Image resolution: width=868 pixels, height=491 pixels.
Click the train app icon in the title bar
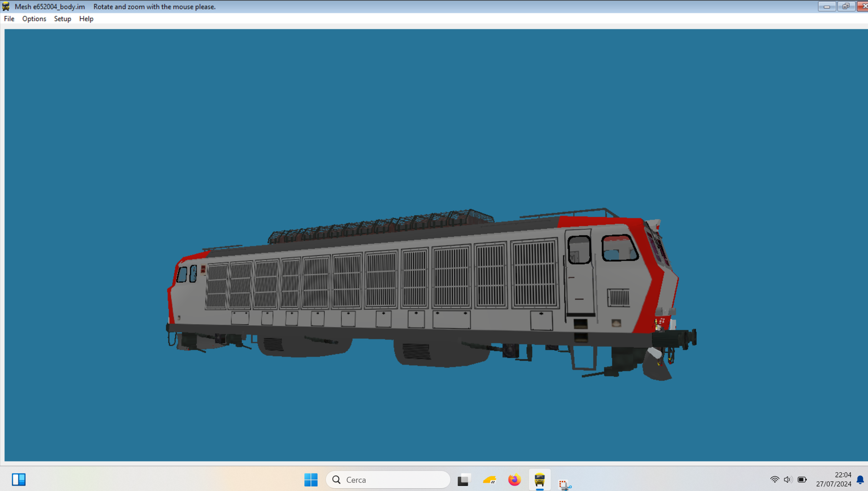click(6, 6)
